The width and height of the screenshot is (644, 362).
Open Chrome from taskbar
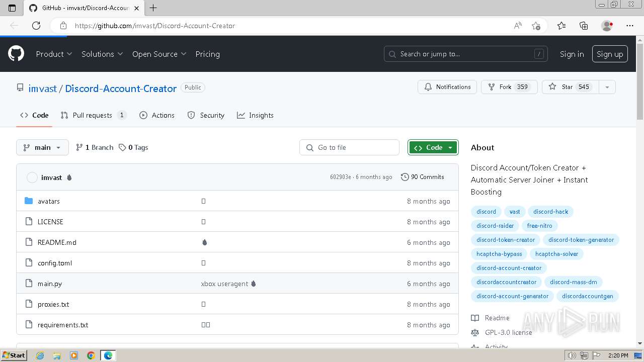pos(91,355)
